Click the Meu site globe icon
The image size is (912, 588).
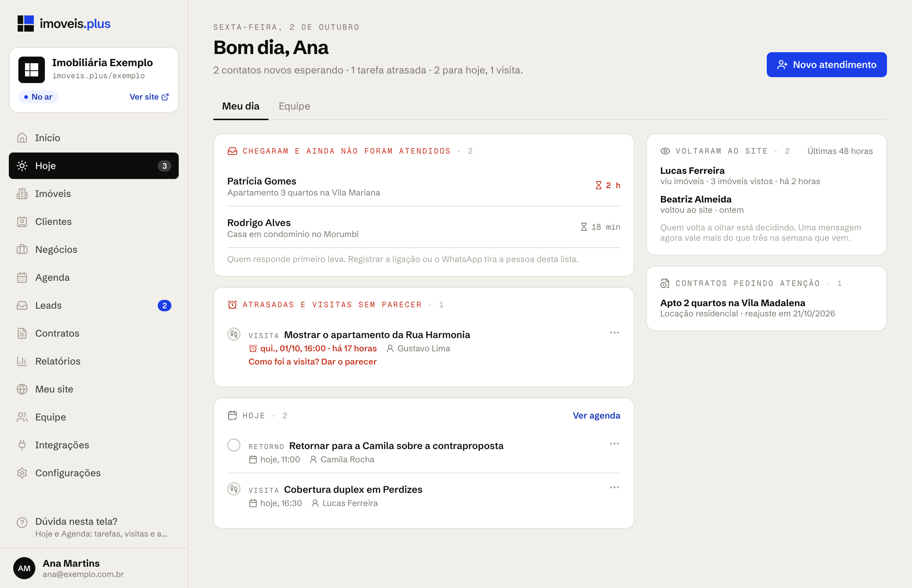click(22, 389)
